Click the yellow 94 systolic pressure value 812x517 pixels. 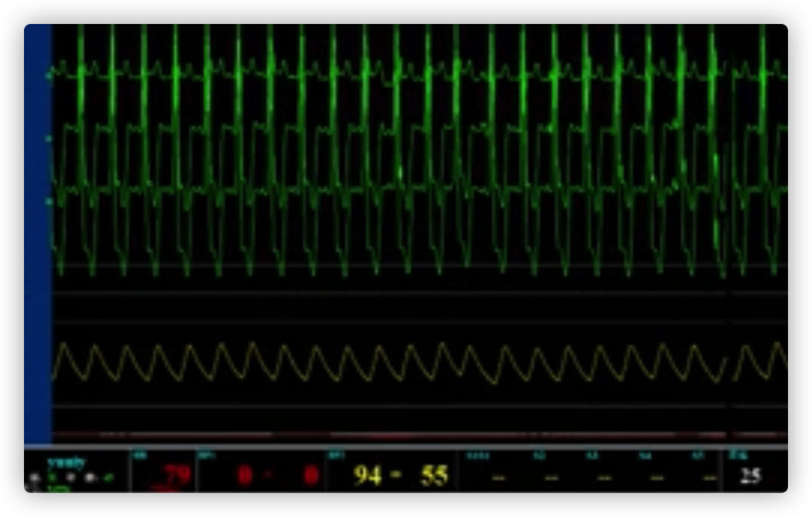click(x=368, y=476)
